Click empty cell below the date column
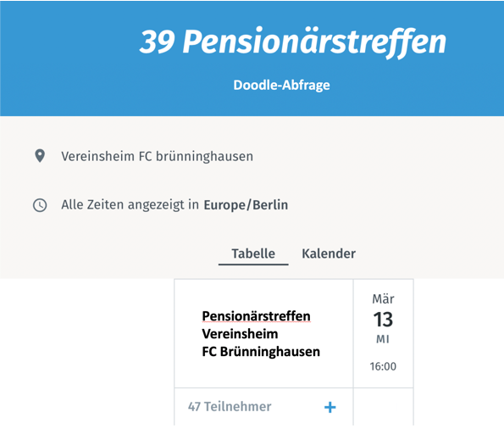This screenshot has height=429, width=504. pyautogui.click(x=383, y=407)
